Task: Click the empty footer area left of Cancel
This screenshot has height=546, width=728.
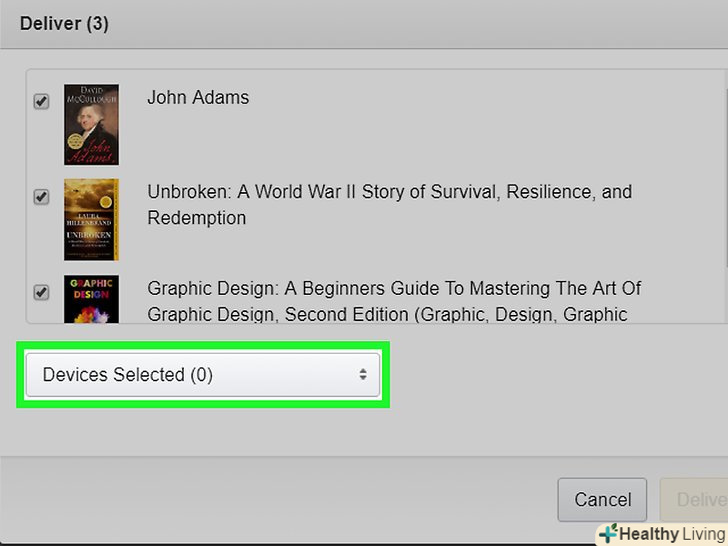Action: coord(280,498)
